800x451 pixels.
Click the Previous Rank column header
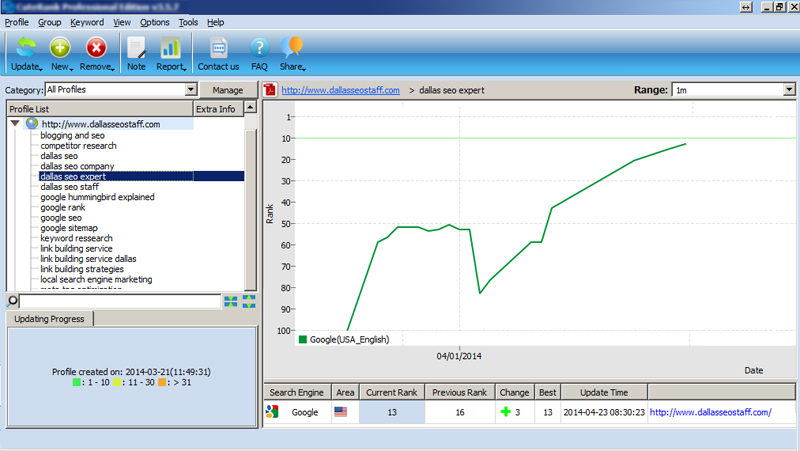click(460, 392)
